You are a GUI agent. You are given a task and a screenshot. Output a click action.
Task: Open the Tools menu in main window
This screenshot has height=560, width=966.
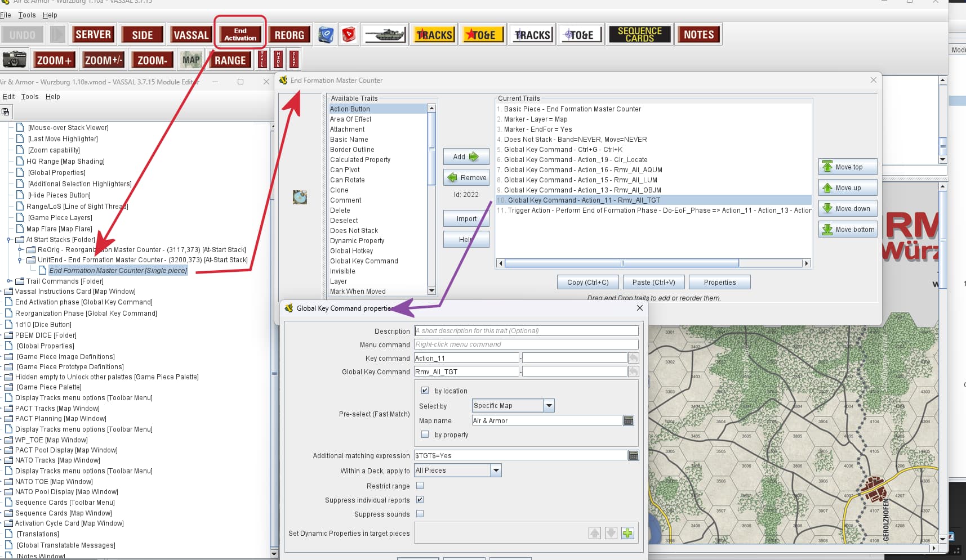(x=26, y=15)
